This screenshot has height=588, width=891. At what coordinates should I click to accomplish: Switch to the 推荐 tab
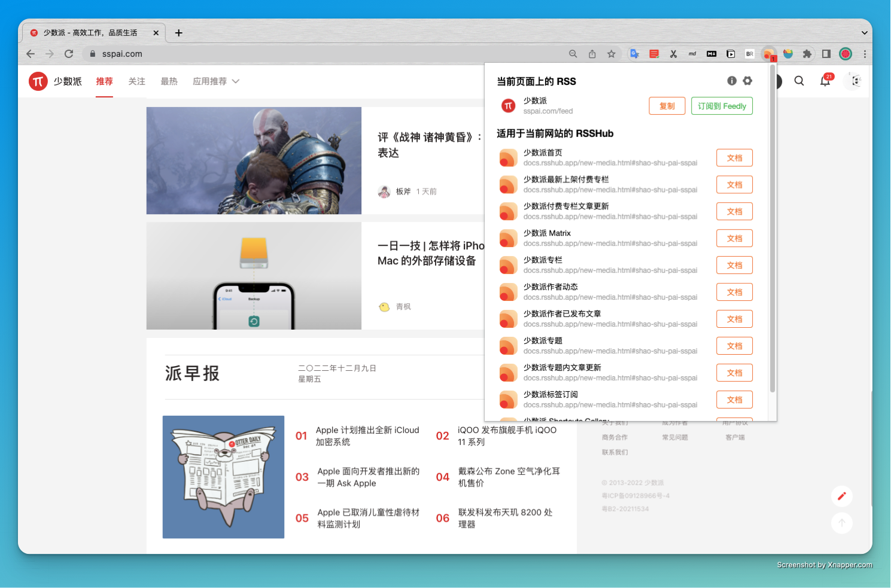[104, 81]
